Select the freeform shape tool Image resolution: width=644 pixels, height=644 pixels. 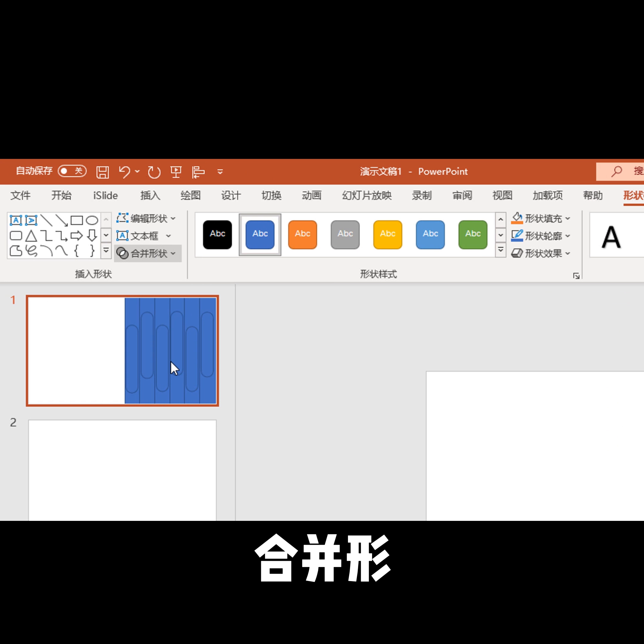16,251
